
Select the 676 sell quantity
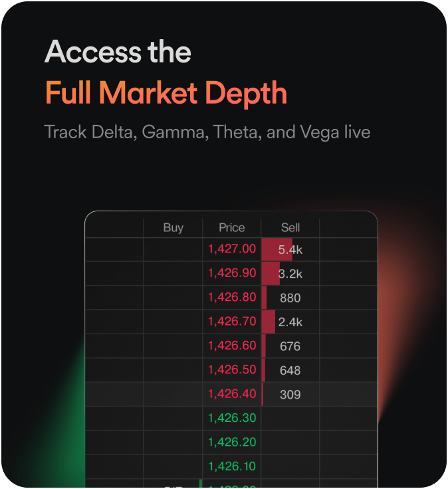pyautogui.click(x=290, y=346)
